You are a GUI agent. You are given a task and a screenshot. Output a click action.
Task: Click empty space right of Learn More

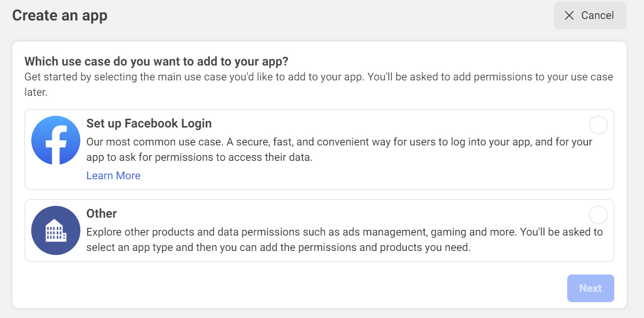pos(358,176)
